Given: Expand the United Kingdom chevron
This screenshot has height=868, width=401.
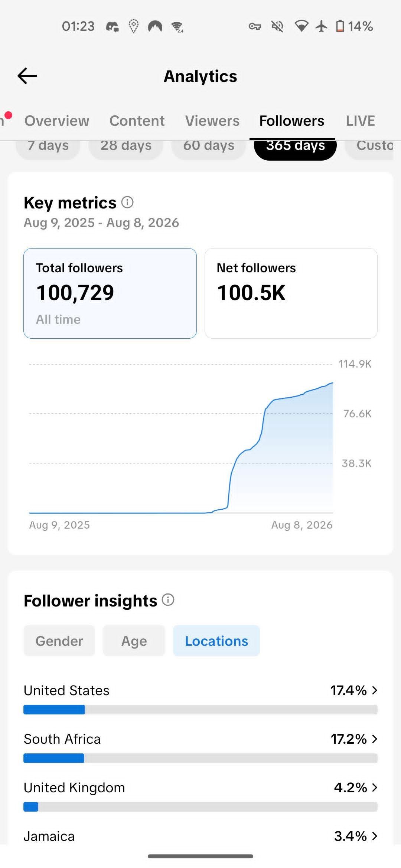Looking at the screenshot, I should (x=375, y=788).
